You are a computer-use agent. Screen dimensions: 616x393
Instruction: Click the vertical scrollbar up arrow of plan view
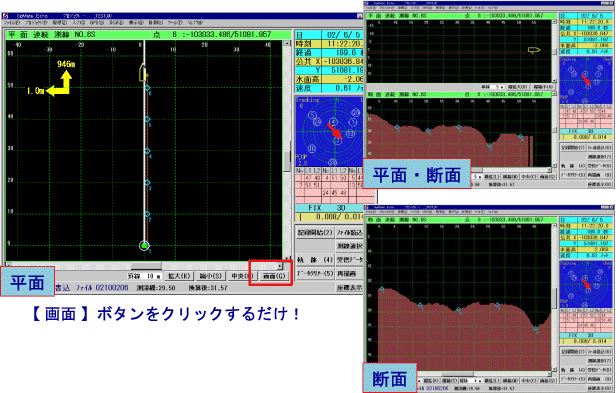click(287, 43)
